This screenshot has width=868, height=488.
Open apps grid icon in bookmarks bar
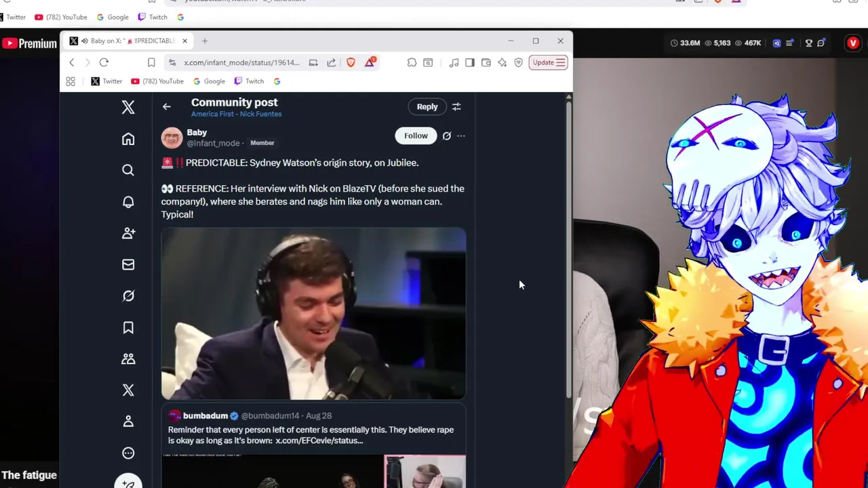[71, 81]
